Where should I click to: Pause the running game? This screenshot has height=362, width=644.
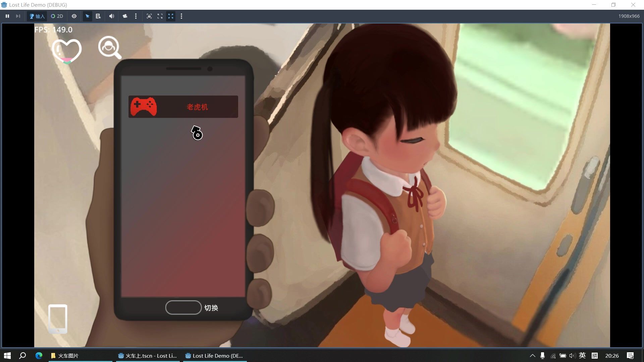7,16
